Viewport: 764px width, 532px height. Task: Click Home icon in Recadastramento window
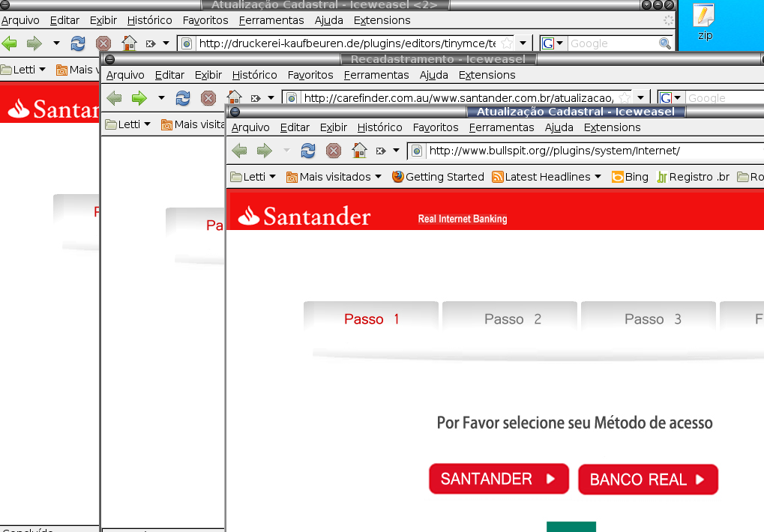point(234,98)
